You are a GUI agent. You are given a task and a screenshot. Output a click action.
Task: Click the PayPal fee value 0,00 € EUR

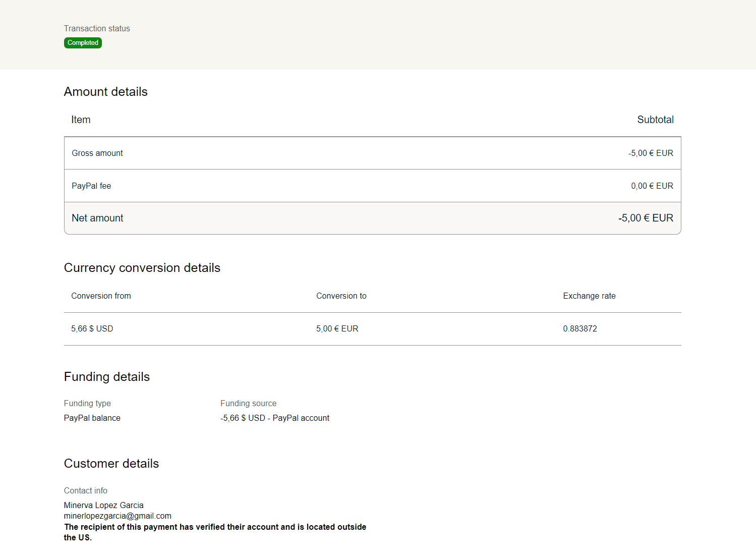[x=652, y=186]
